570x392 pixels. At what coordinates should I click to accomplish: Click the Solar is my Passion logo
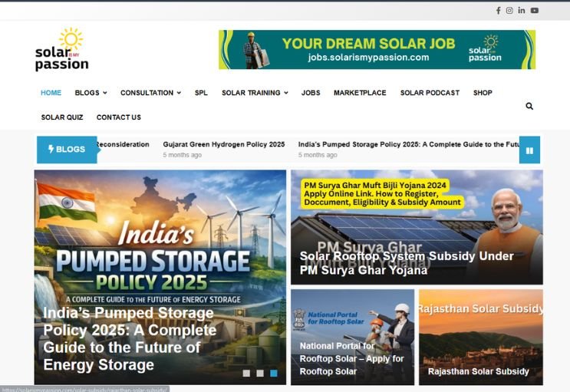(62, 50)
